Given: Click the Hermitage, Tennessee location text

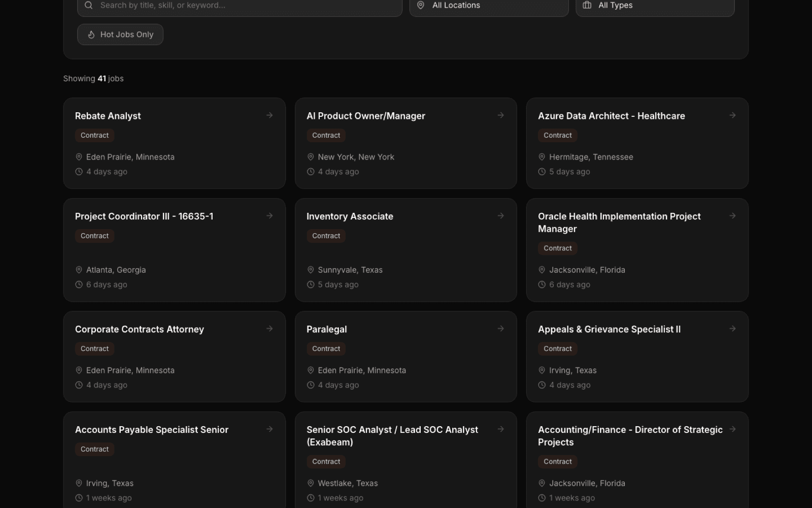Looking at the screenshot, I should click(x=591, y=157).
